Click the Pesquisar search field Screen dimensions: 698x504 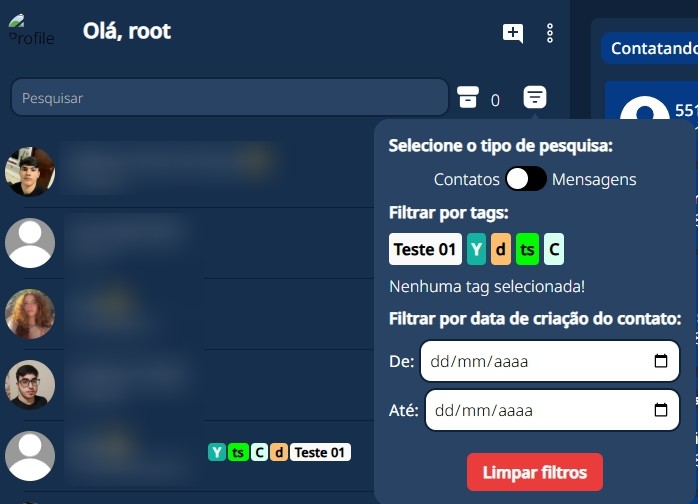[x=230, y=98]
